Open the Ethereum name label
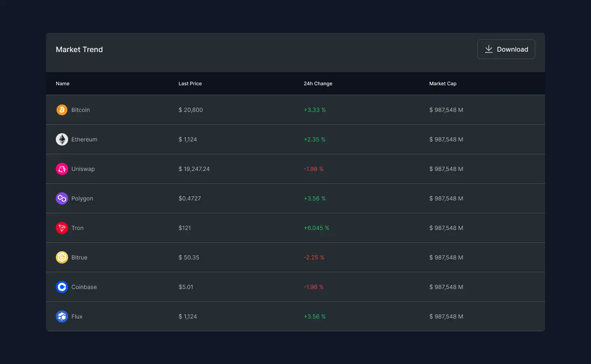Viewport: 591px width, 364px height. point(85,139)
